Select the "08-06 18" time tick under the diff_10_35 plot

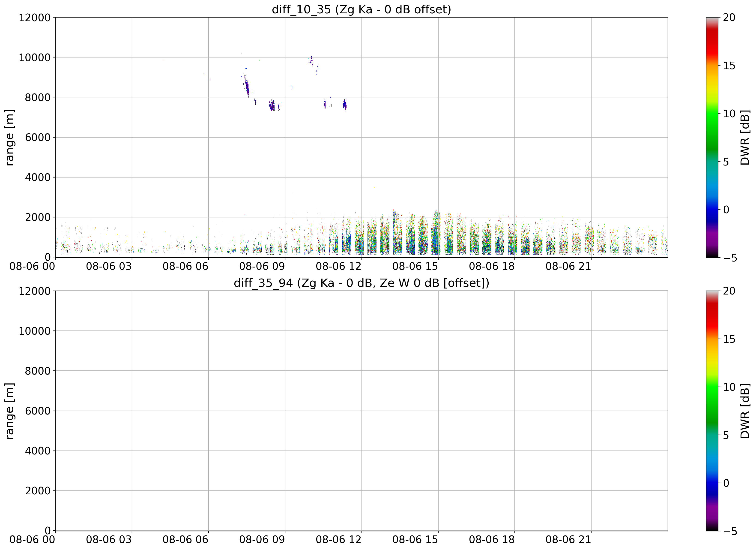[492, 266]
